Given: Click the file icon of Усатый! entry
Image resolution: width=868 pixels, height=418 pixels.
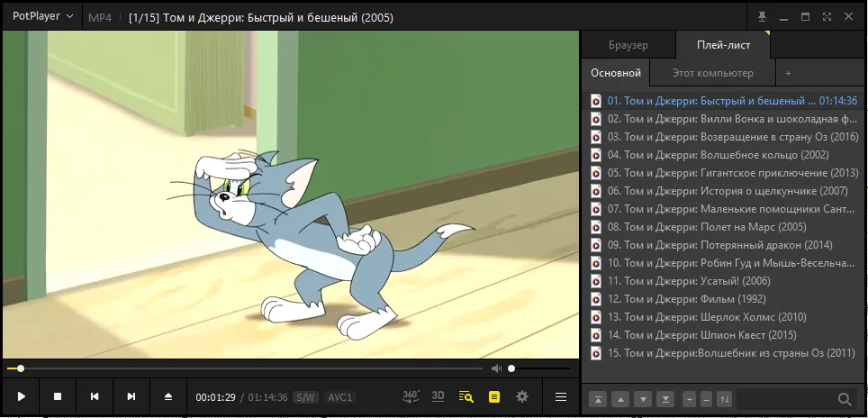Looking at the screenshot, I should pyautogui.click(x=596, y=281).
